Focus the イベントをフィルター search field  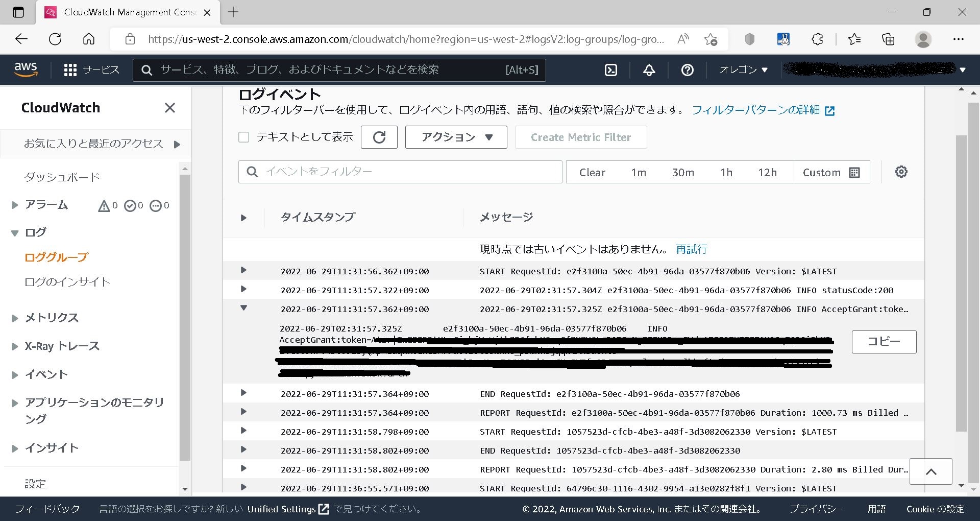[400, 172]
